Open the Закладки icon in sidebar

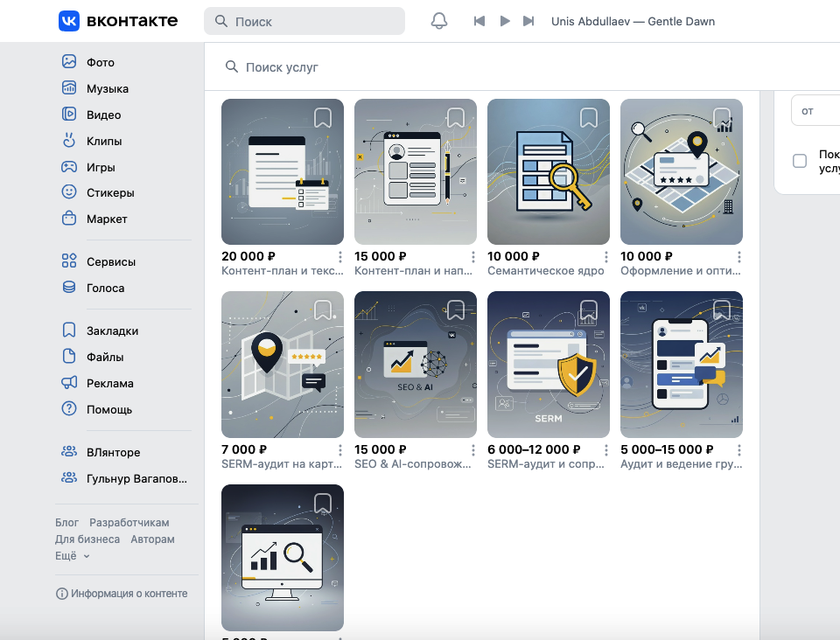(69, 330)
